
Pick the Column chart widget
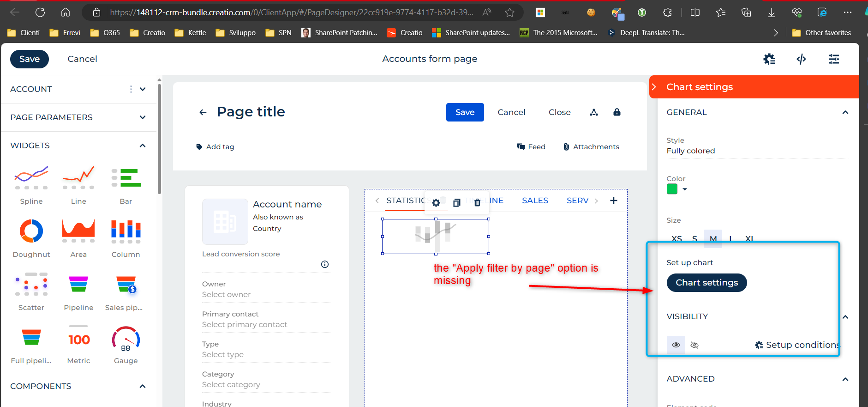coord(126,238)
